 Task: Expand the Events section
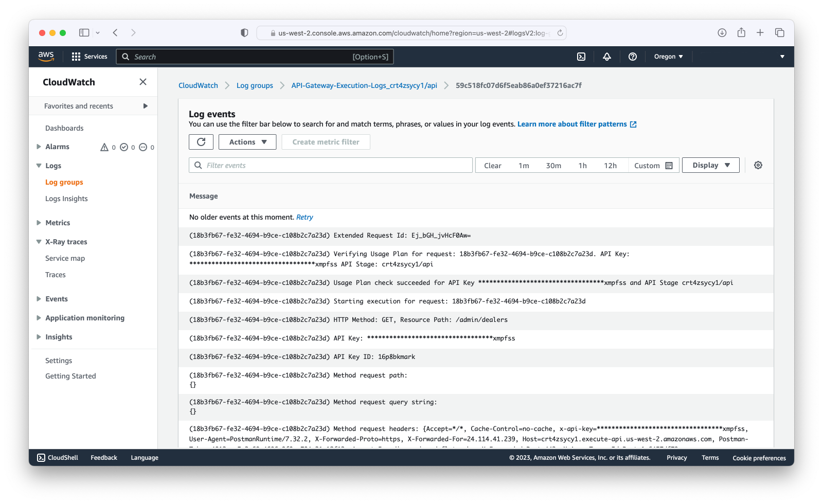[39, 299]
